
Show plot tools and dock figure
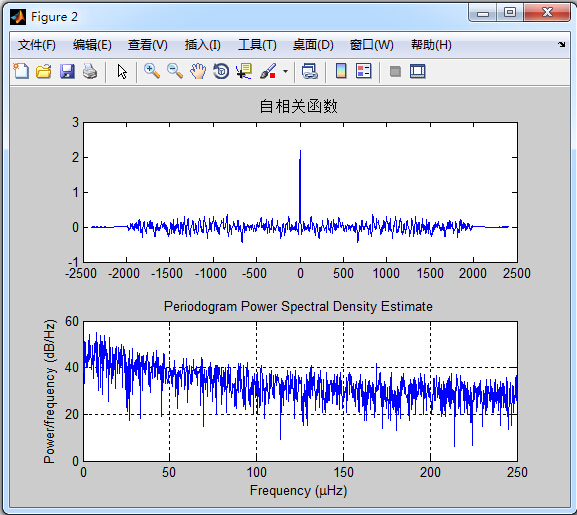pyautogui.click(x=418, y=71)
